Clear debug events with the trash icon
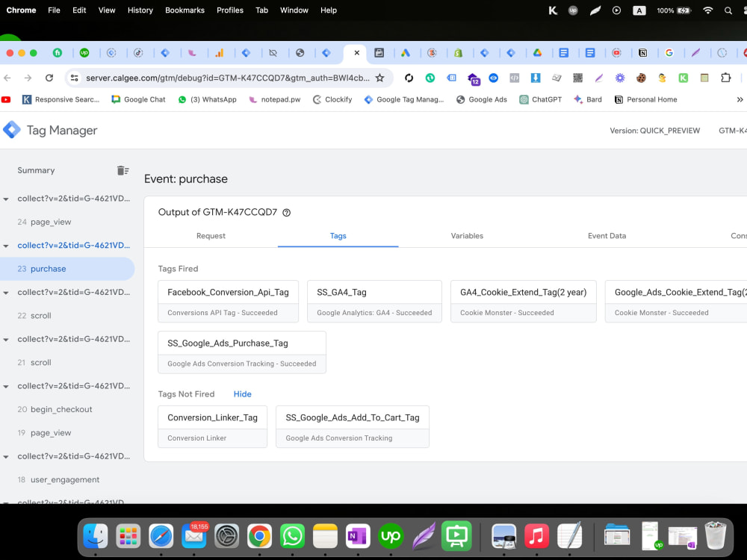The image size is (747, 560). tap(123, 170)
